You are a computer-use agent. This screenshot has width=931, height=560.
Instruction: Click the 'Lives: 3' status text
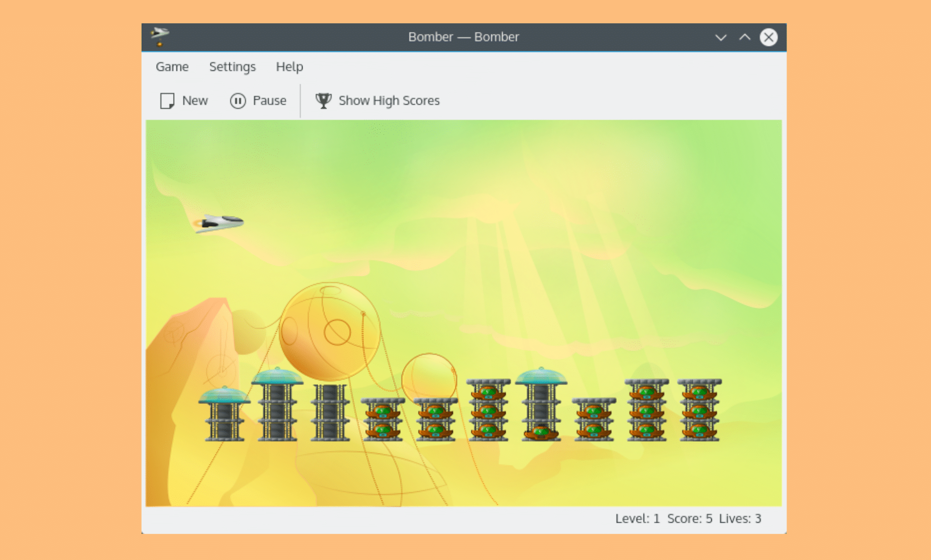pyautogui.click(x=740, y=519)
